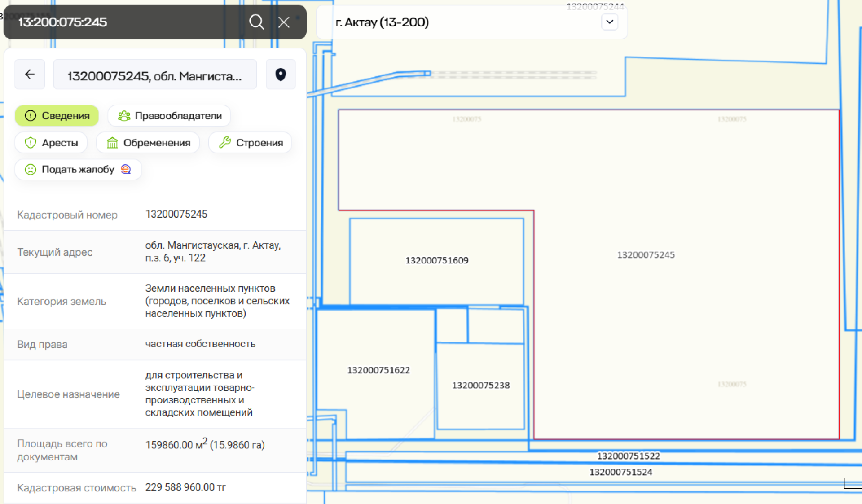Click Подать жалобу button
This screenshot has width=862, height=504.
click(78, 169)
